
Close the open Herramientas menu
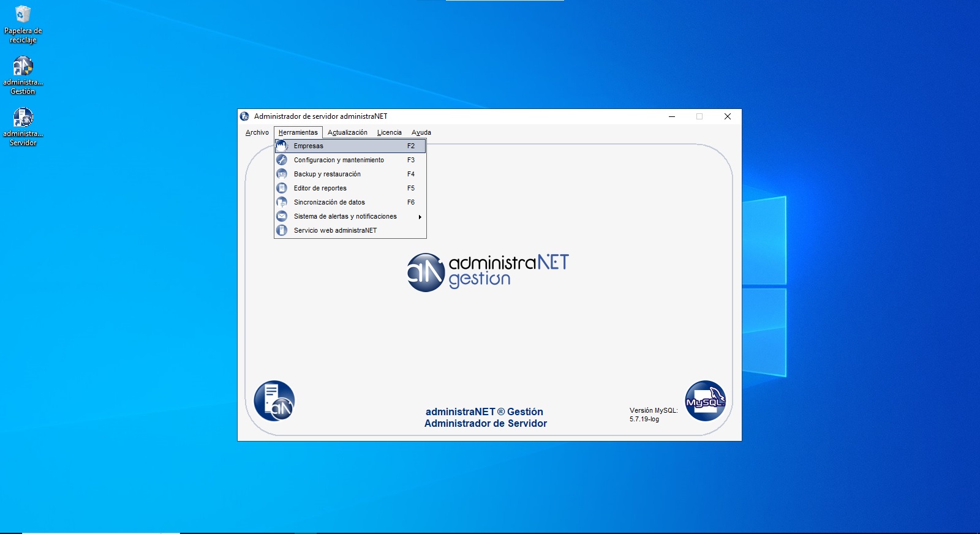coord(298,132)
